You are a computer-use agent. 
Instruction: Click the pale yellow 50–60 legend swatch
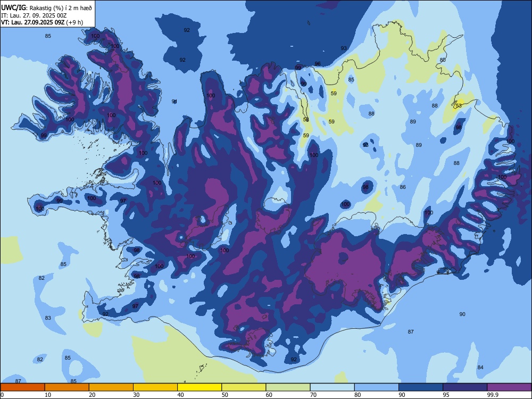coord(244,387)
